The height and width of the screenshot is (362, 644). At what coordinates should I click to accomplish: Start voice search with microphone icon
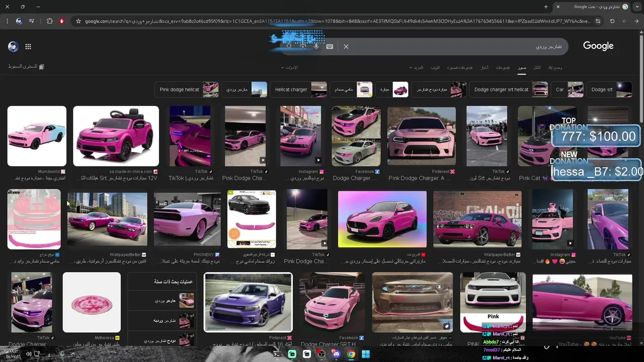click(316, 46)
